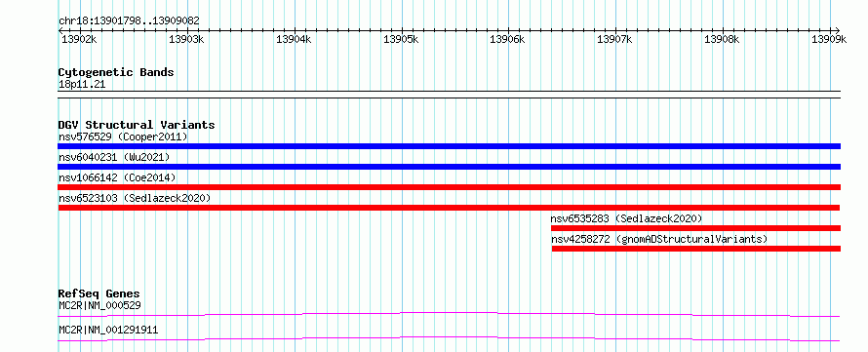Click the black 18p11.21 cytogenetic band bar
868x352 pixels.
[x=449, y=95]
